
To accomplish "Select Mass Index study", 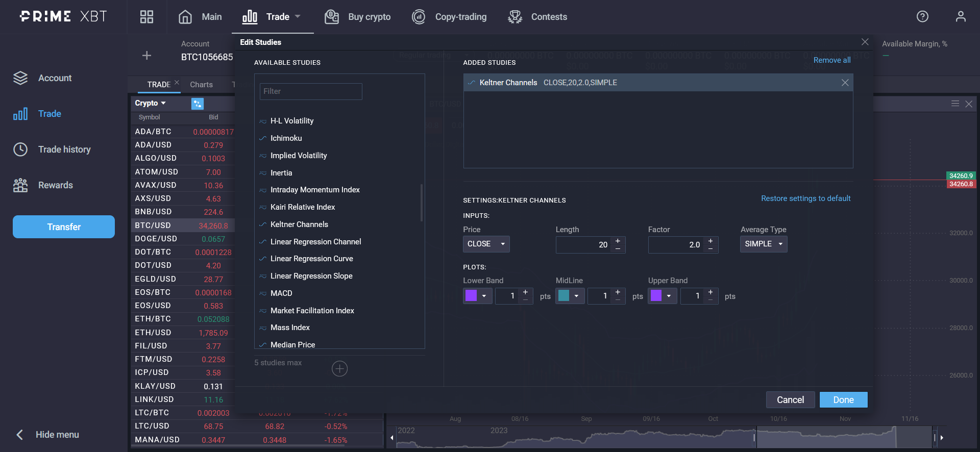I will coord(290,328).
